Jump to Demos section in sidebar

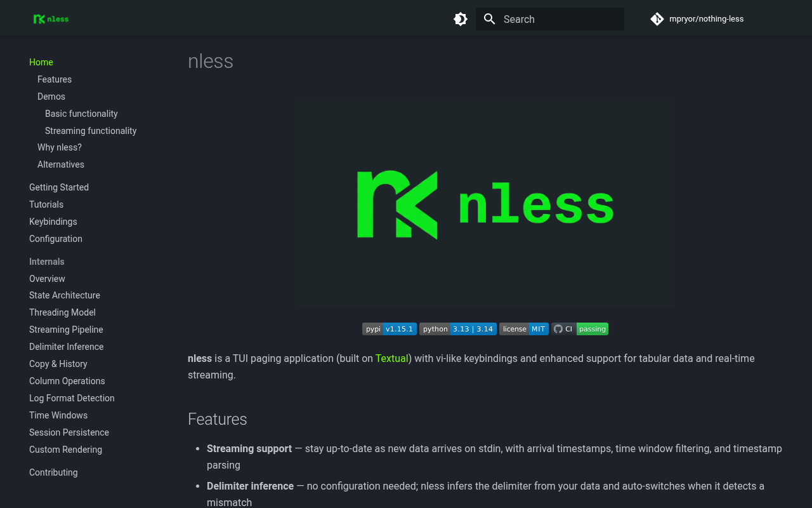click(51, 97)
